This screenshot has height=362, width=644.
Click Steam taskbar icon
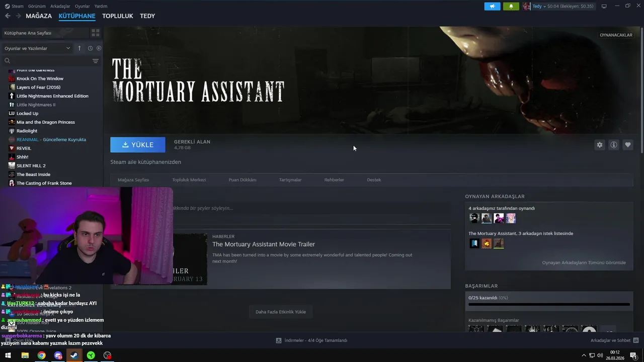coord(74,355)
